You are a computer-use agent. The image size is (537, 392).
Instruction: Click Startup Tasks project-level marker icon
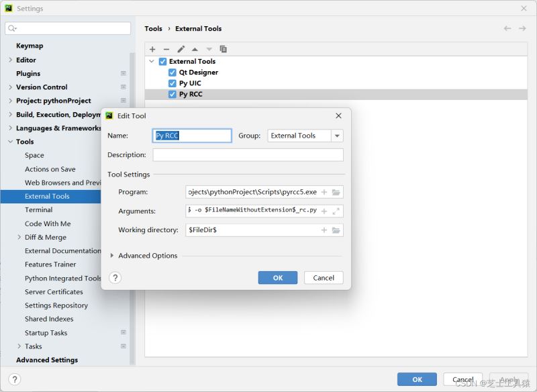point(124,332)
